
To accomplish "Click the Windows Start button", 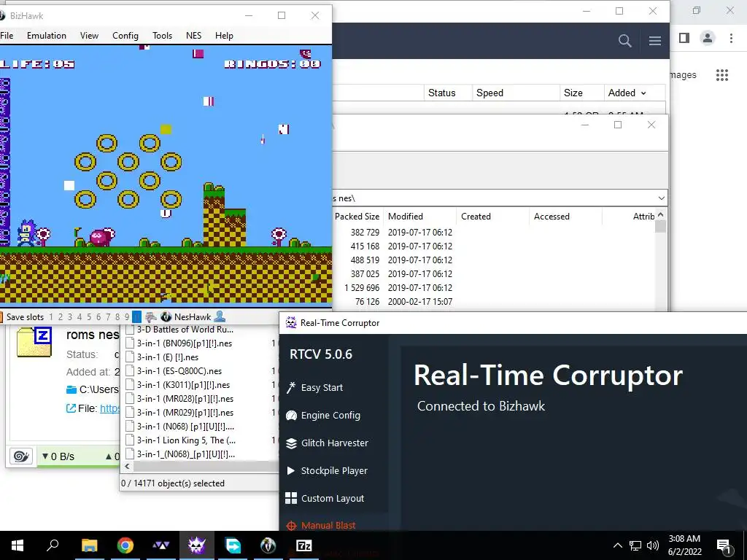I will 18,545.
